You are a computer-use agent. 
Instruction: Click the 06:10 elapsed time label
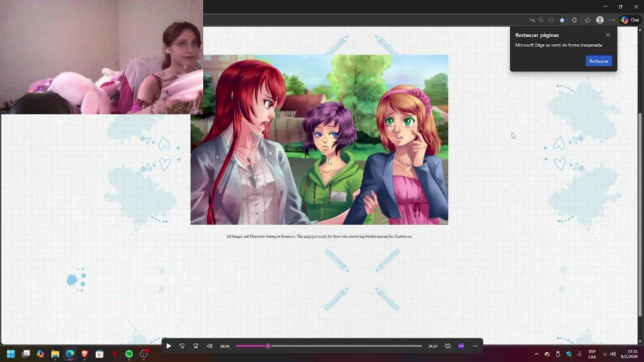(225, 346)
